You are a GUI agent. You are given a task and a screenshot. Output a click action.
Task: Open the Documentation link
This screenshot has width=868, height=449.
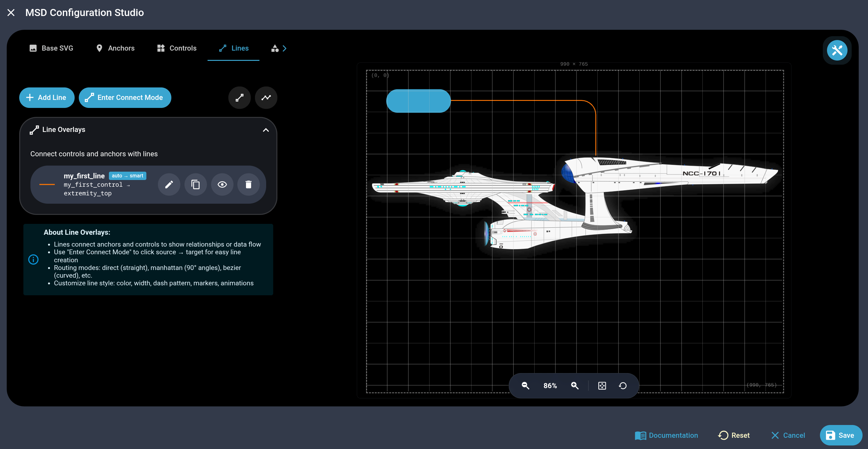point(666,436)
